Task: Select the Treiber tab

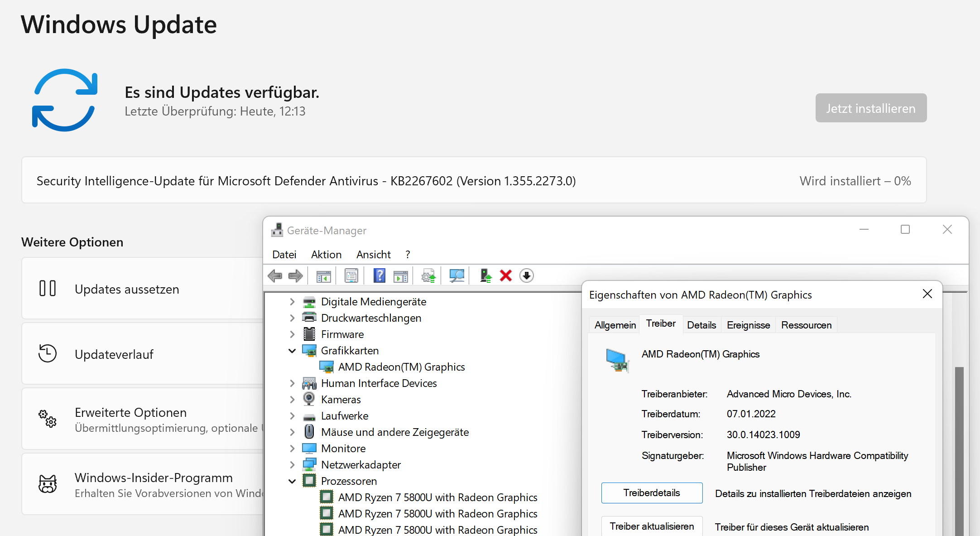Action: tap(661, 324)
